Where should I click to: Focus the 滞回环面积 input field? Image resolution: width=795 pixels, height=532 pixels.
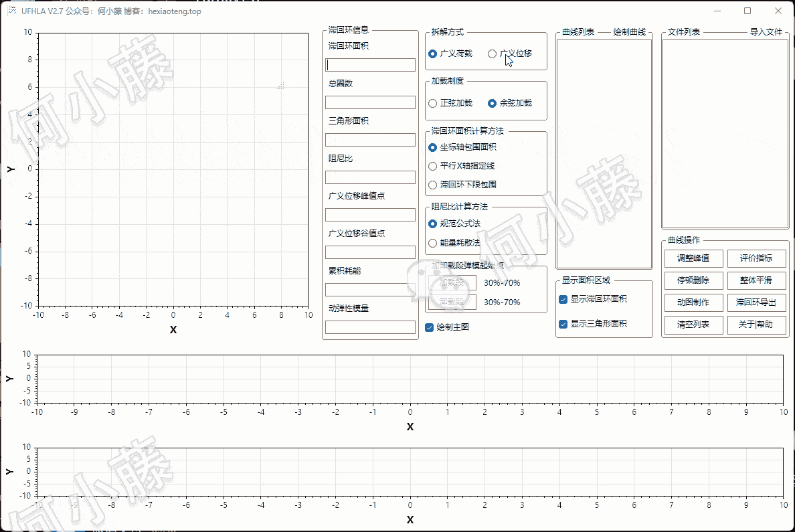(x=370, y=65)
